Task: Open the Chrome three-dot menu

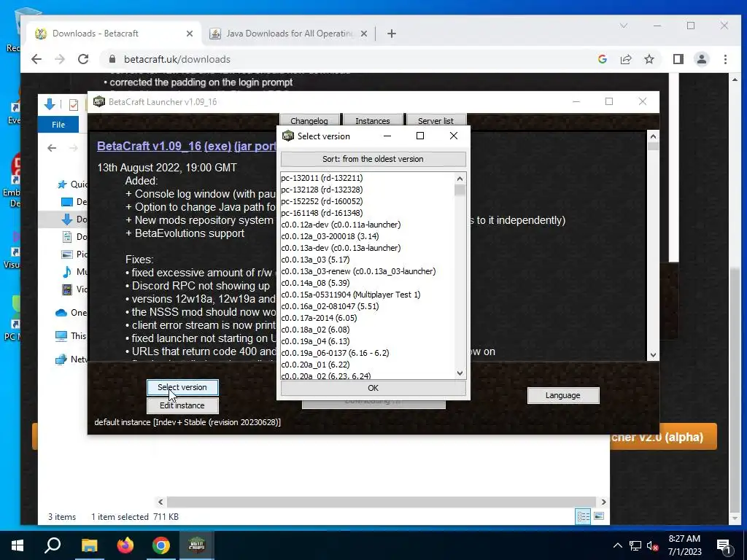Action: click(725, 59)
